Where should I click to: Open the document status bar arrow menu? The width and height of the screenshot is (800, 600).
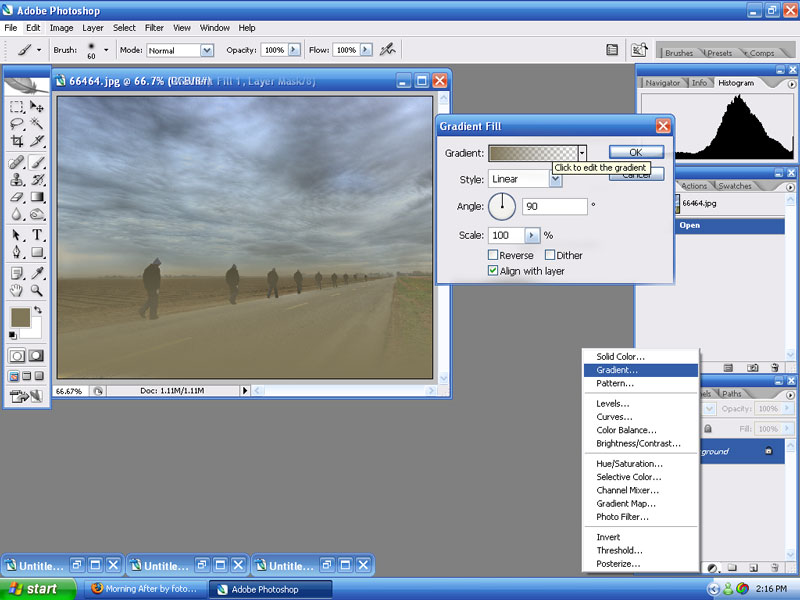pyautogui.click(x=245, y=391)
